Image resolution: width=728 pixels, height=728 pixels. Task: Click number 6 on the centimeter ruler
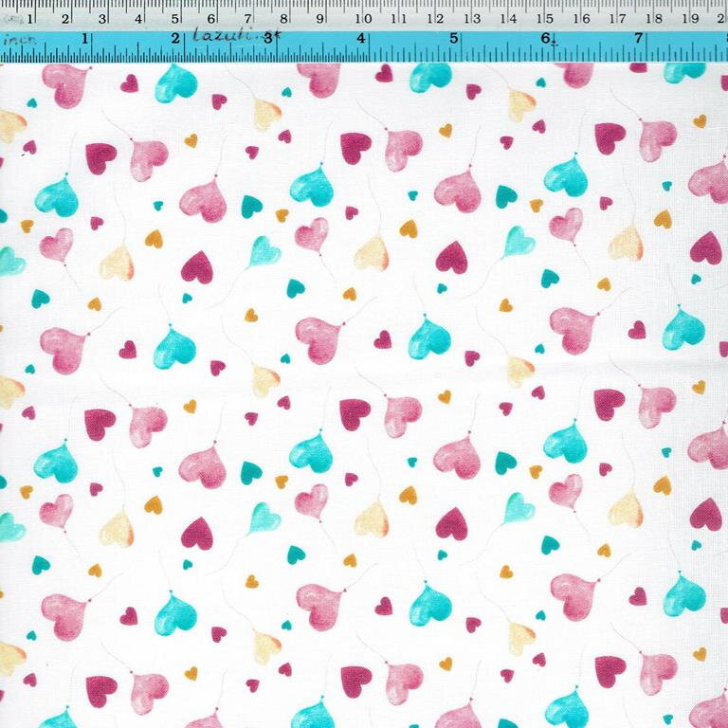(211, 19)
